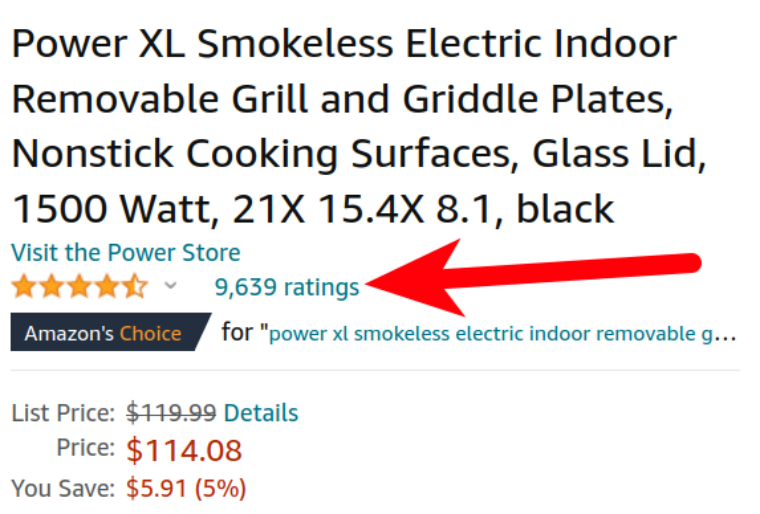The width and height of the screenshot is (760, 514).
Task: Click the second orange rating star
Action: (52, 286)
